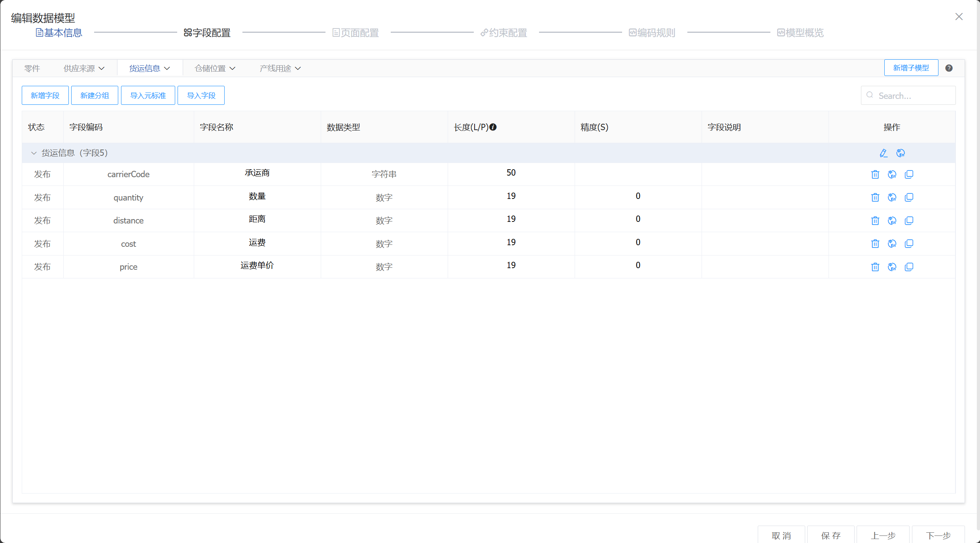
Task: Copy the price field row
Action: tap(909, 267)
